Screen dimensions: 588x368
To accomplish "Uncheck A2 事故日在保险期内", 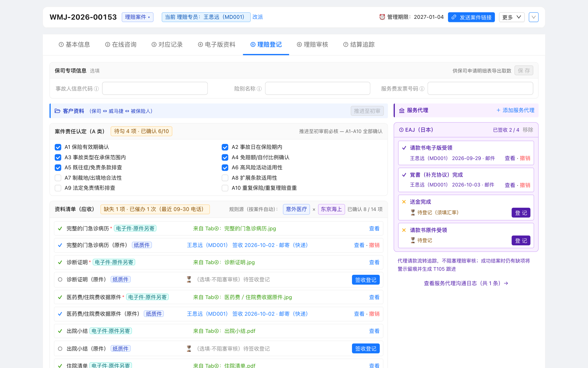I will pos(225,147).
